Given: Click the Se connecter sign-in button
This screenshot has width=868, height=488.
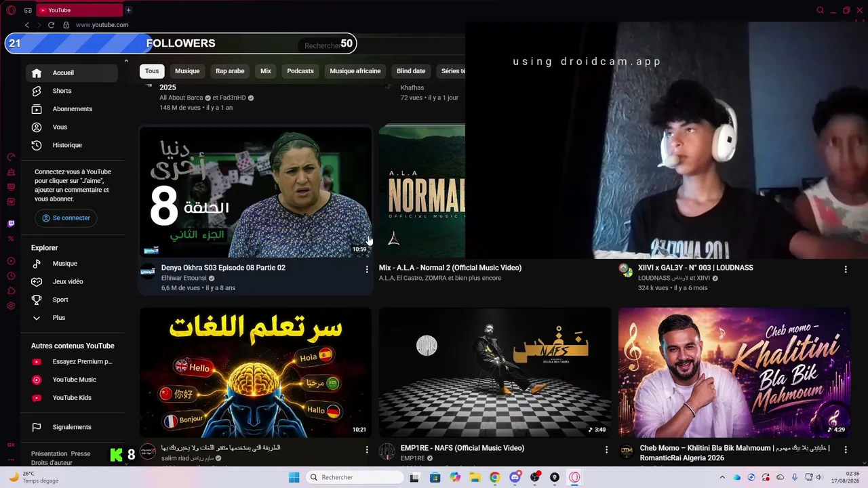Looking at the screenshot, I should 66,218.
